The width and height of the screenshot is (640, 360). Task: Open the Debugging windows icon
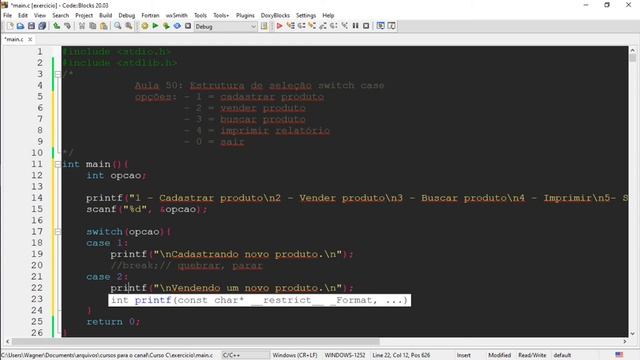click(380, 26)
